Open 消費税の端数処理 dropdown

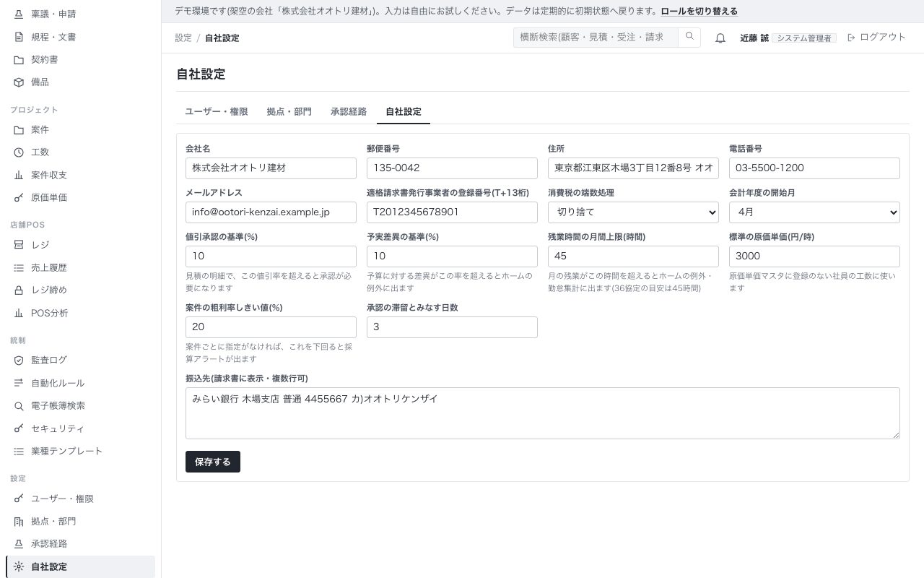tap(633, 212)
